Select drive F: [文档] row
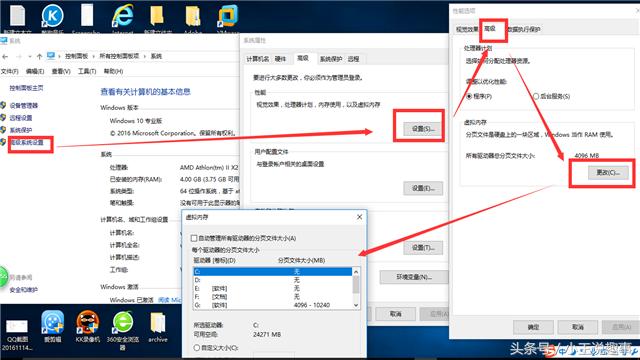The height and width of the screenshot is (360, 640). coord(273,297)
